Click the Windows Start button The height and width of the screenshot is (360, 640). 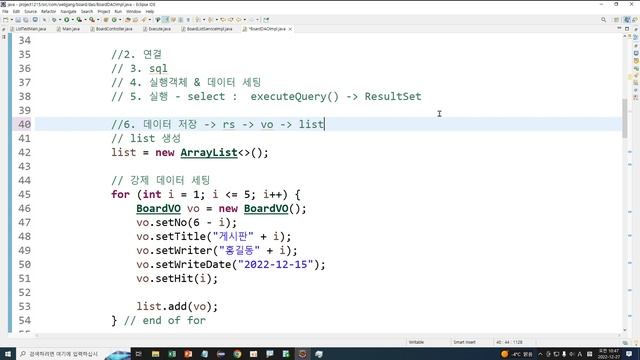tap(8, 354)
